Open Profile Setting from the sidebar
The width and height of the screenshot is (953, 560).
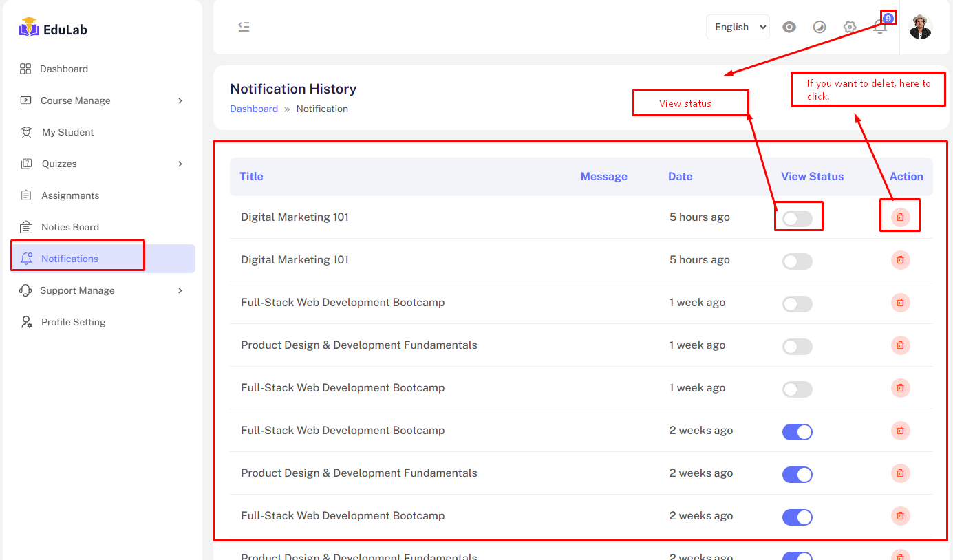[x=73, y=322]
